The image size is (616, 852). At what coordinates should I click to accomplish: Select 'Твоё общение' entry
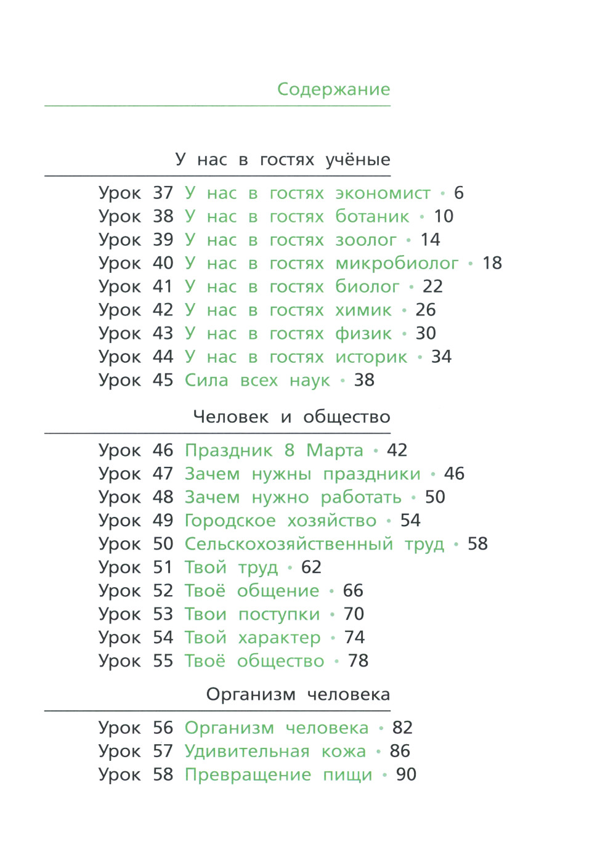(251, 591)
